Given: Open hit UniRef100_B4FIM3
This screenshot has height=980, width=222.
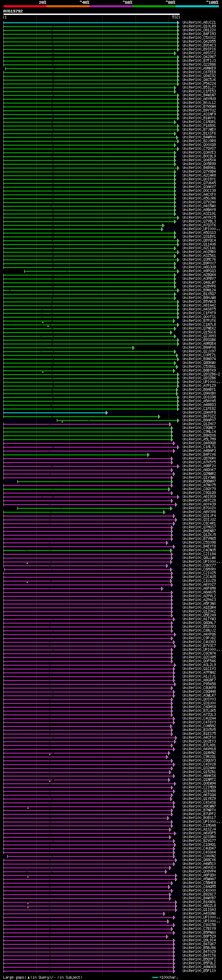Looking at the screenshot, I should (x=199, y=34).
